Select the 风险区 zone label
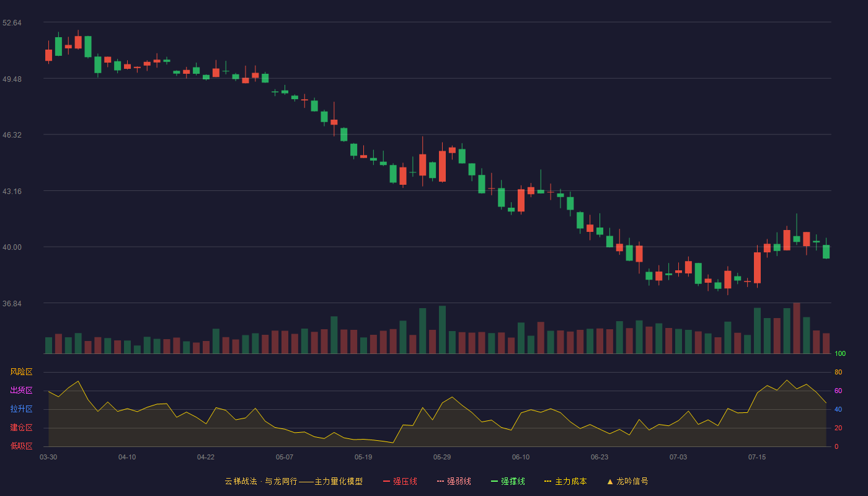Viewport: 868px width, 496px height. tap(21, 372)
